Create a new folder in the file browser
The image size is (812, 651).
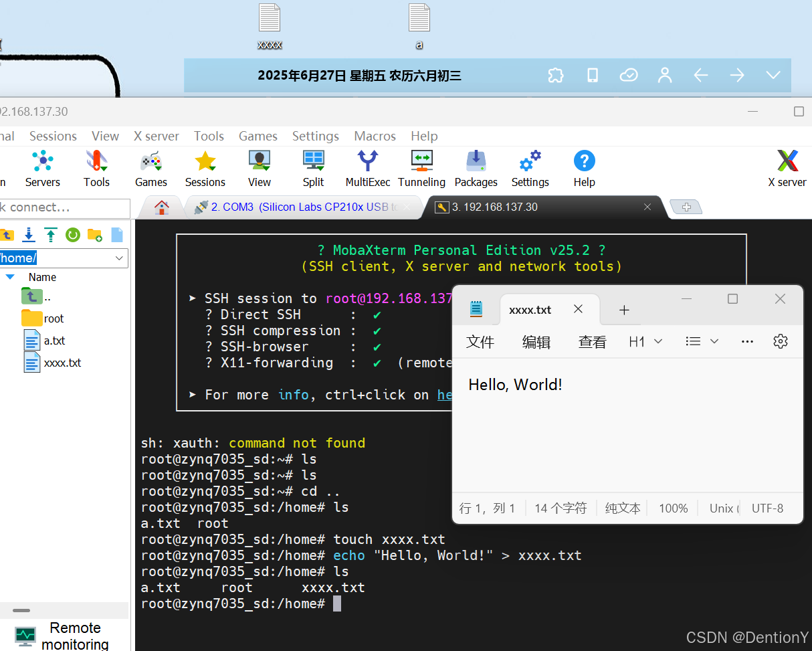(94, 235)
